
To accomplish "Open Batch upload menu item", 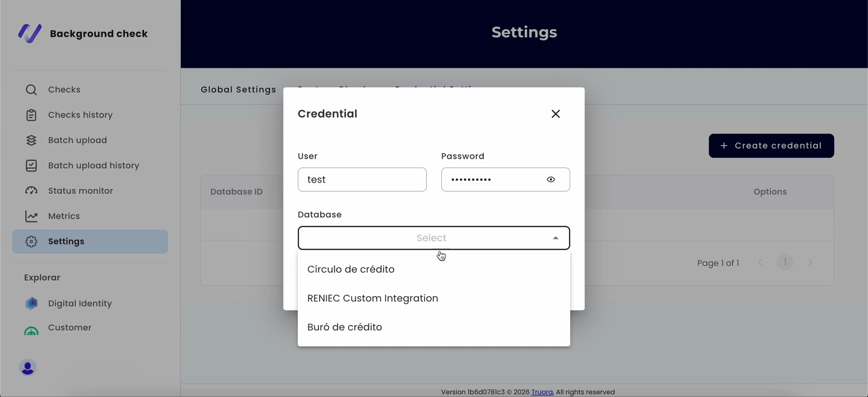I will 77,141.
